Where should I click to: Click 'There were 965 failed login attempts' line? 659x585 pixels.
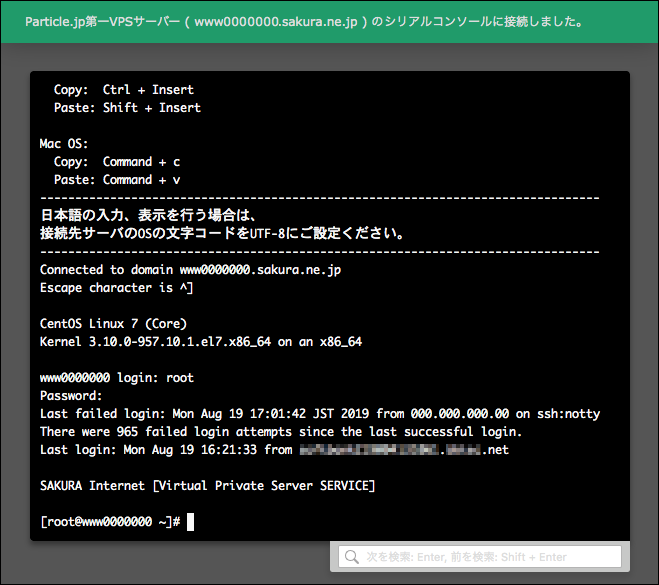click(x=281, y=432)
